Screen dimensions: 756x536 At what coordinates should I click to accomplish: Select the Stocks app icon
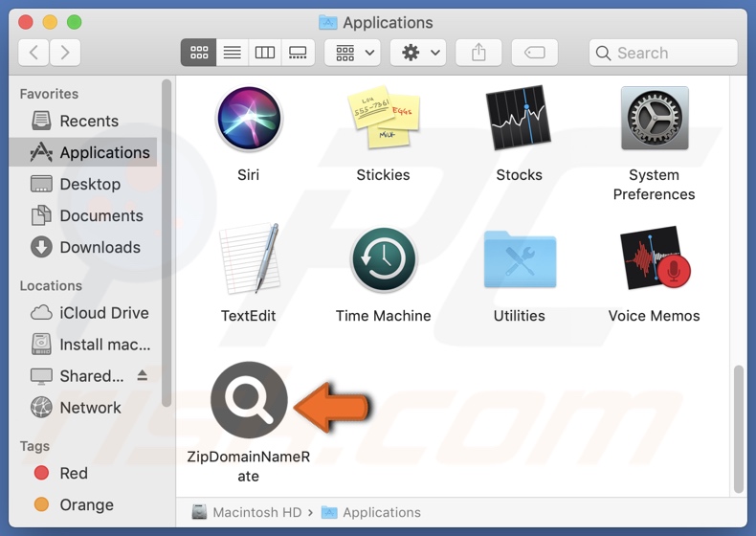pos(519,118)
